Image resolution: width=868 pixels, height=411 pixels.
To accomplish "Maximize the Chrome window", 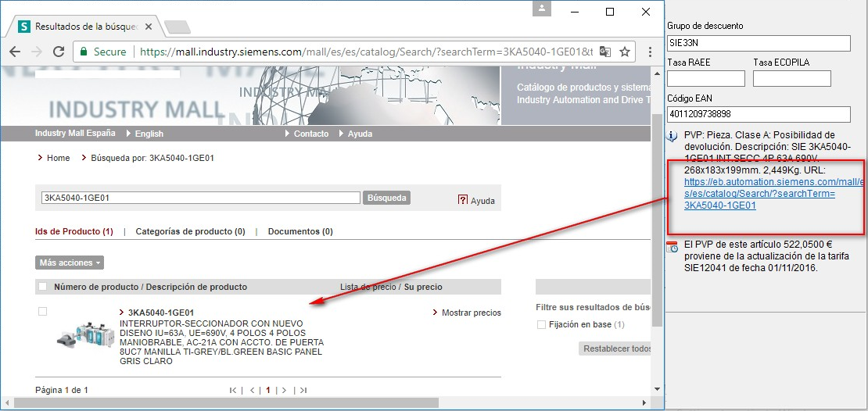I will [610, 12].
